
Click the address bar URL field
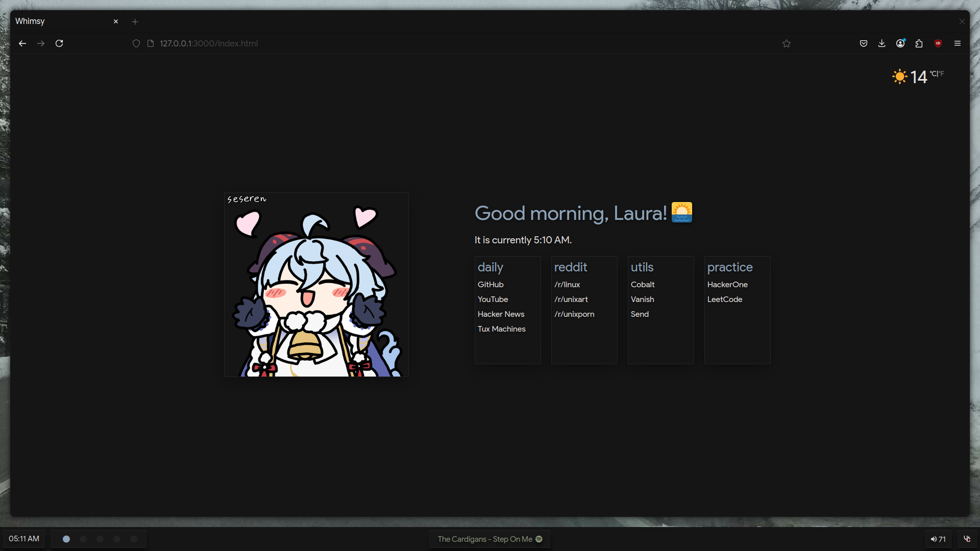pos(408,43)
